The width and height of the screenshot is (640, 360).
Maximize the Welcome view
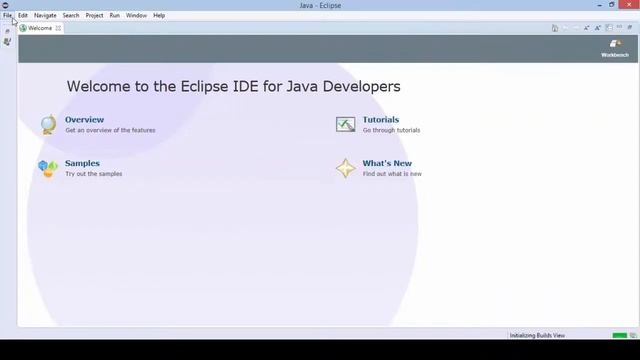630,27
